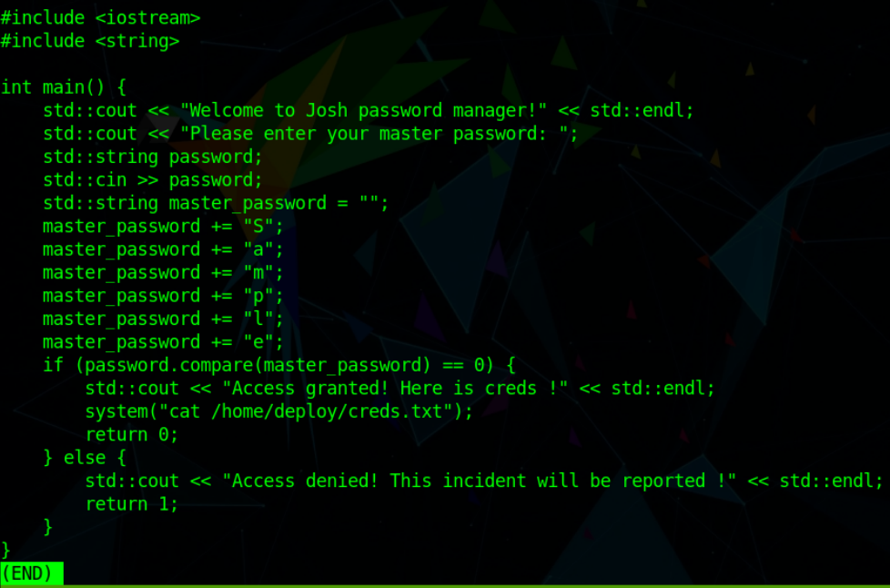The width and height of the screenshot is (890, 588).
Task: Click the "Please enter your master password" string
Action: (x=379, y=134)
